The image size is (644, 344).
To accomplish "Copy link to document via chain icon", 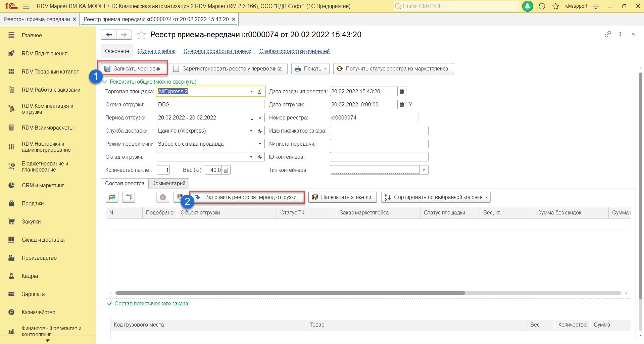I will click(608, 34).
